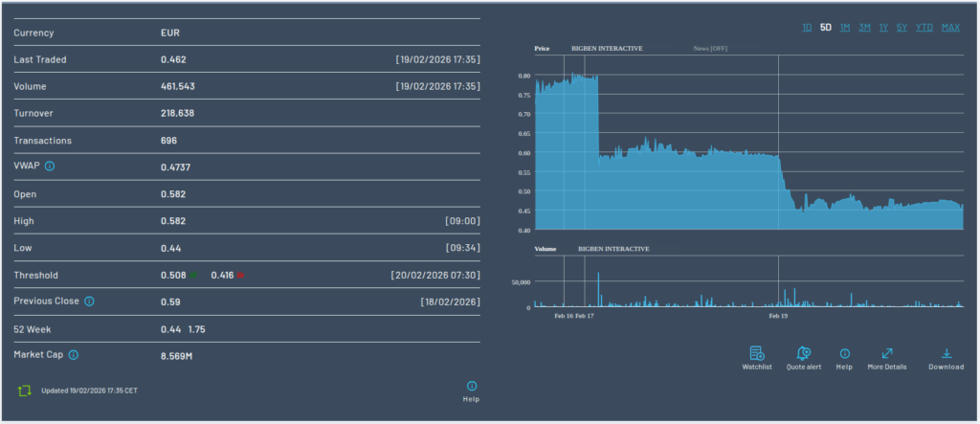The image size is (980, 424).
Task: Click the green refresh update icon
Action: [25, 391]
